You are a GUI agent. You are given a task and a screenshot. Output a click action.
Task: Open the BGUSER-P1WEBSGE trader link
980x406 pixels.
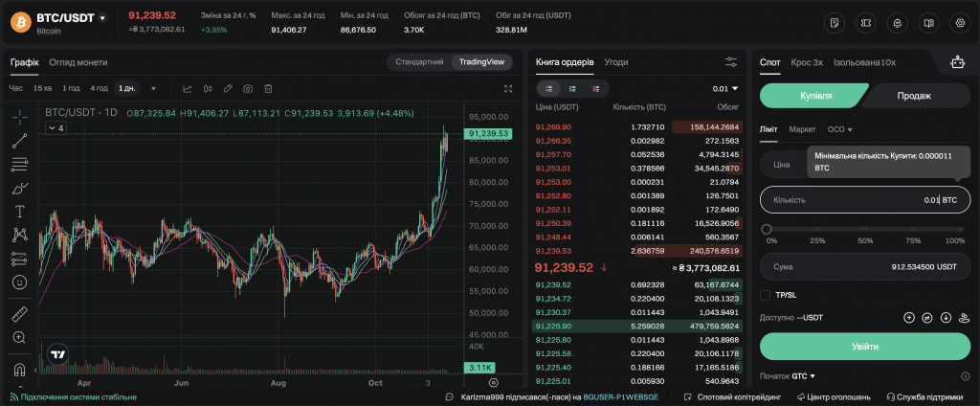click(x=620, y=397)
